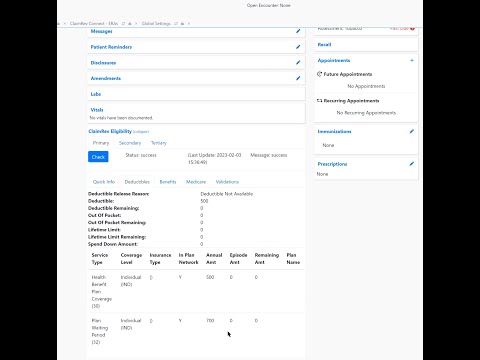Refresh the ClaimRev Connect - ERAs tab
Screen dimensions: 480x360
tap(123, 24)
